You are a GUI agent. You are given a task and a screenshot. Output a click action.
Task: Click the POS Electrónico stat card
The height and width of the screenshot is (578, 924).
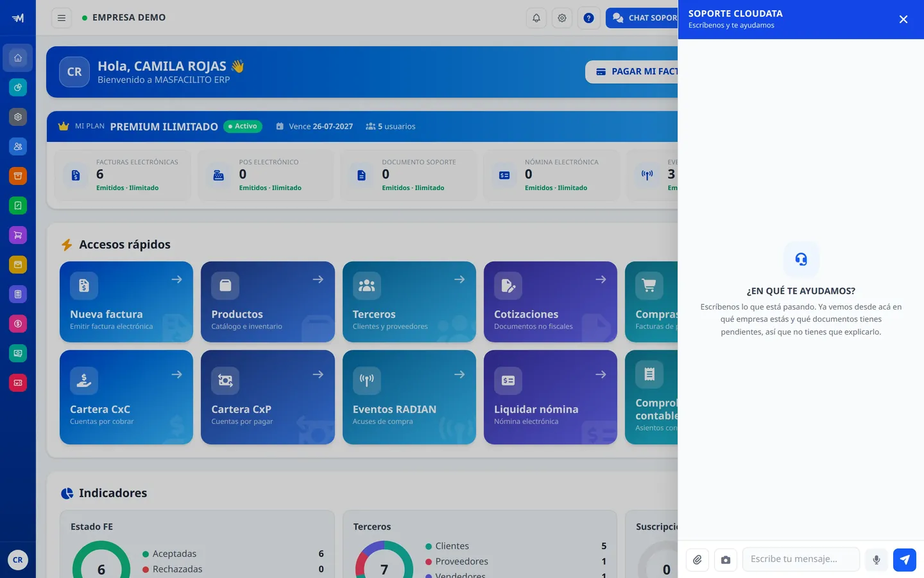click(x=266, y=175)
